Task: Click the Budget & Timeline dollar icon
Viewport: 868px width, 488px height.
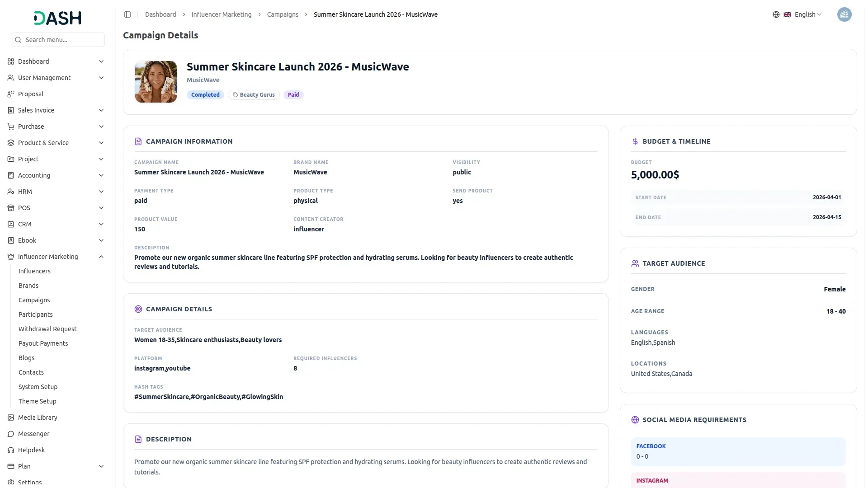Action: pyautogui.click(x=635, y=141)
